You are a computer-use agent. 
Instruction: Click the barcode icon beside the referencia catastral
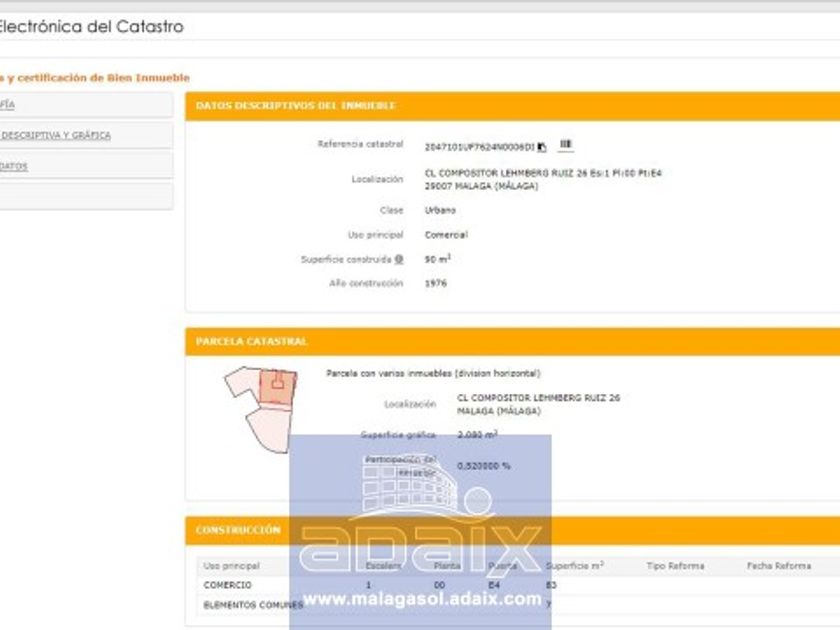coord(566,144)
